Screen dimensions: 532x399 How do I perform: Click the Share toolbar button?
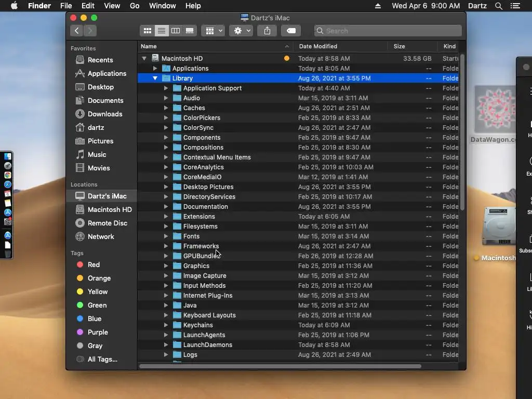click(x=268, y=31)
